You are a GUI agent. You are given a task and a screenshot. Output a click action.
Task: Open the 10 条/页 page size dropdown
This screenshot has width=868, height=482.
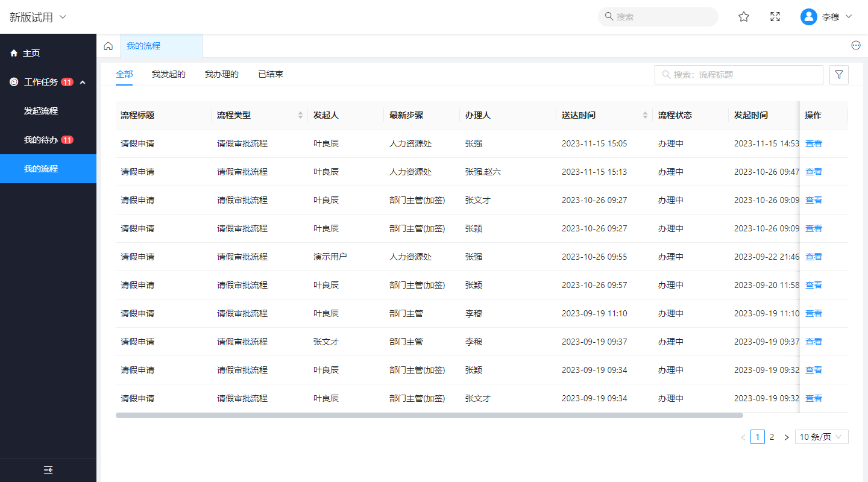click(x=821, y=437)
